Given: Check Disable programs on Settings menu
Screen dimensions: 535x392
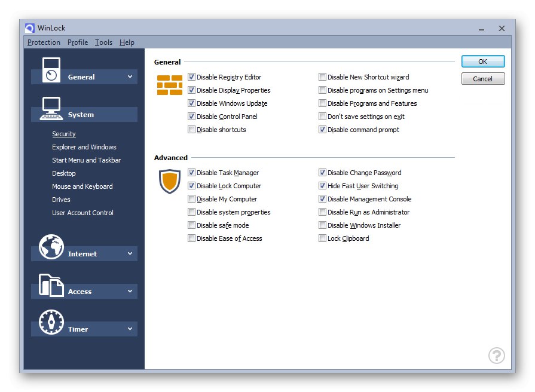Looking at the screenshot, I should pyautogui.click(x=322, y=90).
